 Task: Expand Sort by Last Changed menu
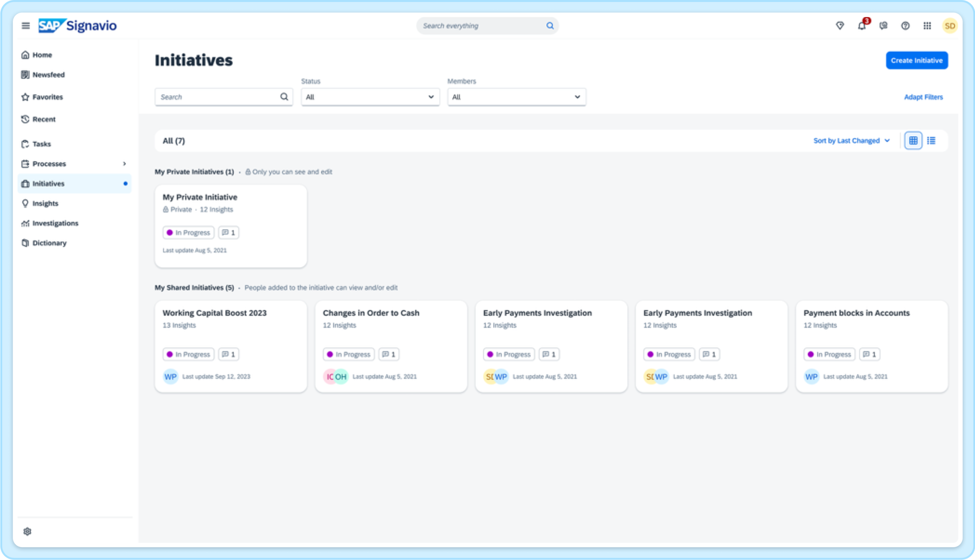[x=851, y=141]
